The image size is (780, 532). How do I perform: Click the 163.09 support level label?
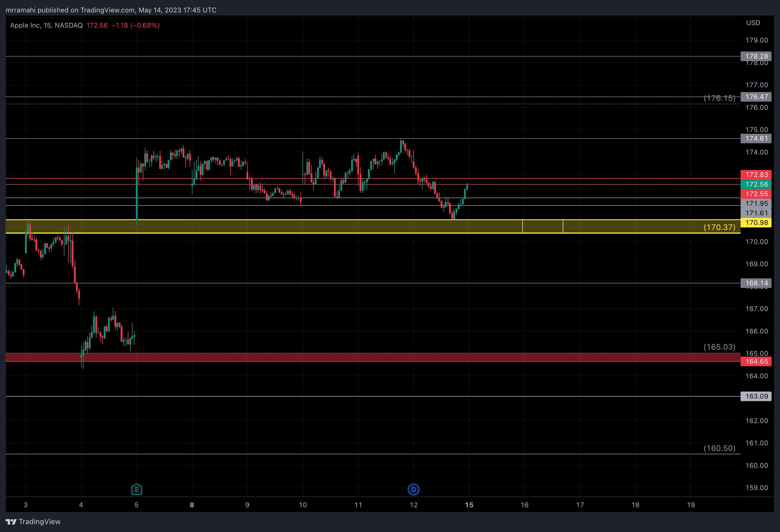point(756,396)
